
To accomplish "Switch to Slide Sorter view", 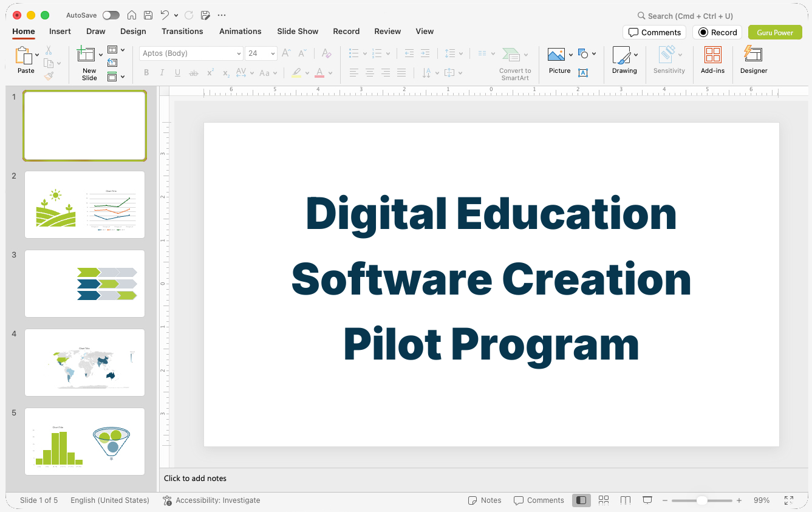I will (x=604, y=500).
